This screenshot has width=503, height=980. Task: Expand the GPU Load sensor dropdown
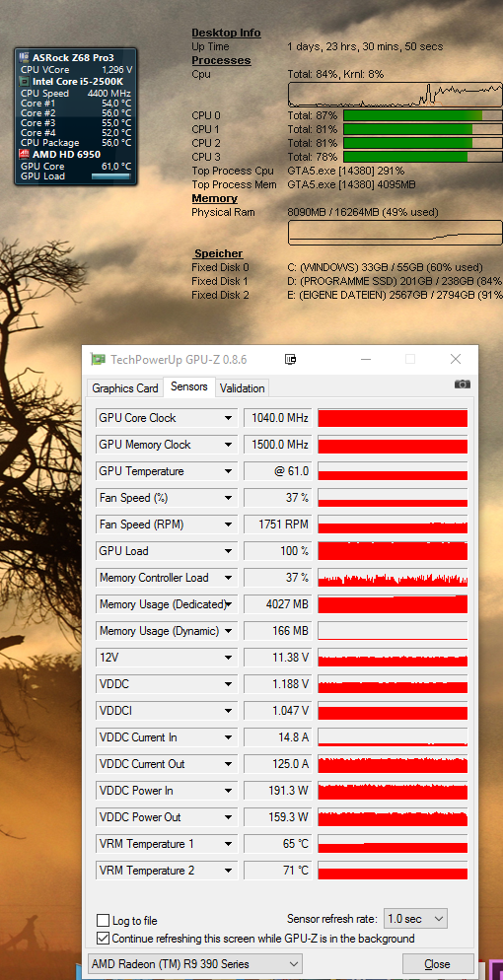229,551
